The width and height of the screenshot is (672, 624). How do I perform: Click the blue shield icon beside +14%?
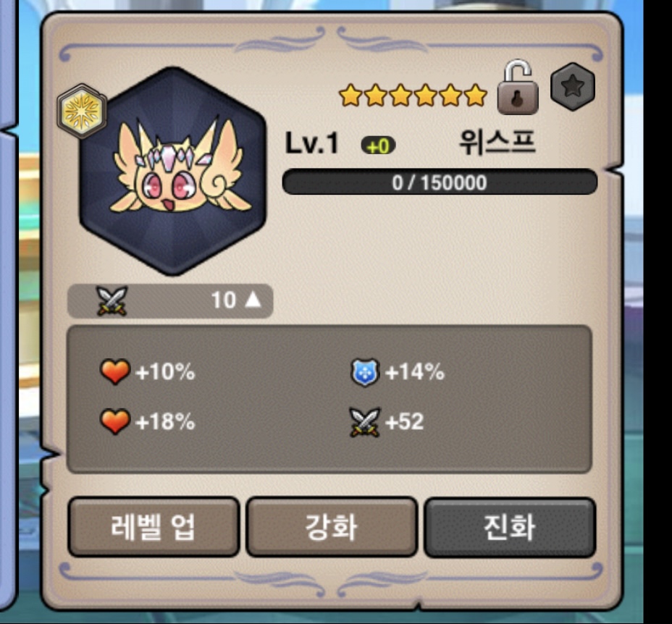click(x=365, y=372)
